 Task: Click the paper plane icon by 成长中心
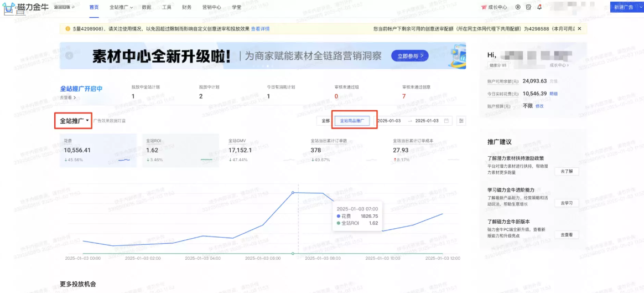[x=484, y=7]
